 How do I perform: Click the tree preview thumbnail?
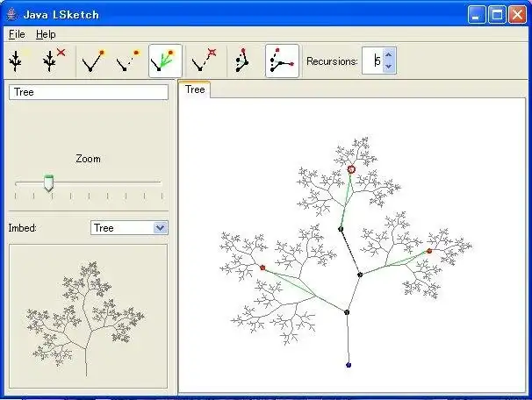88,317
